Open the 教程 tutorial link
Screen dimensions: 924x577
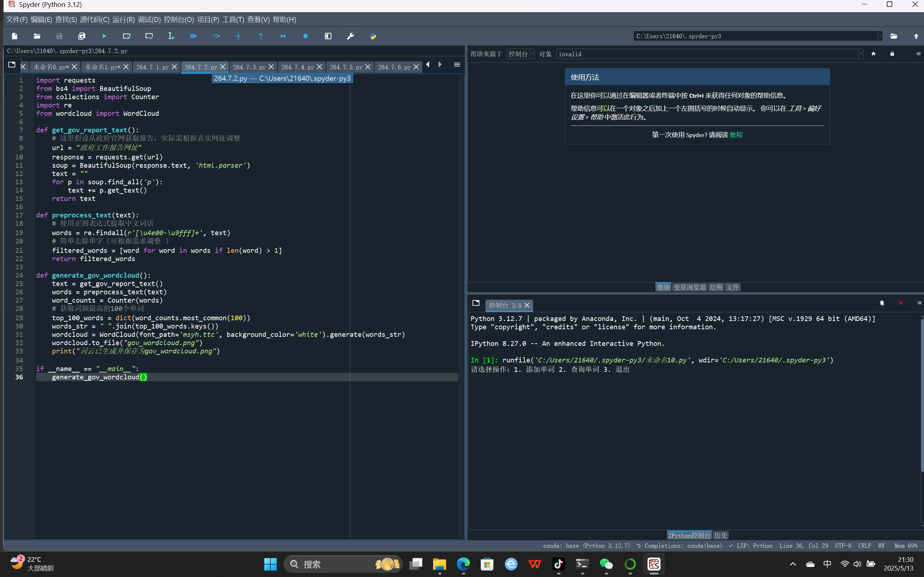[736, 135]
